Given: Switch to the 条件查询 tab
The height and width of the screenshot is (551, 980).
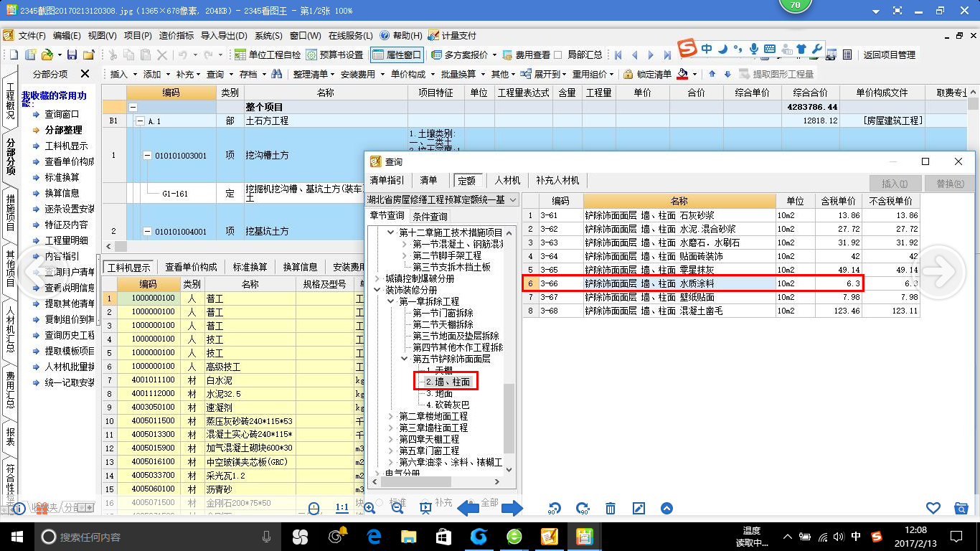Looking at the screenshot, I should pyautogui.click(x=430, y=216).
